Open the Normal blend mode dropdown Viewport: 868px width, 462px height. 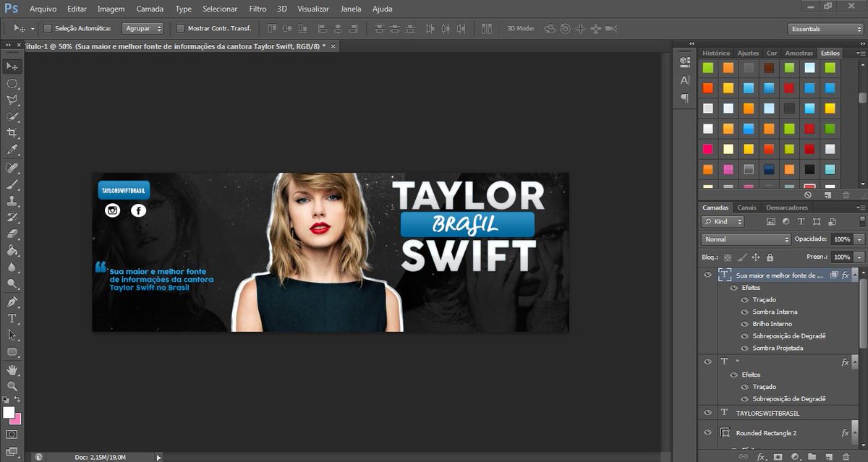(746, 239)
